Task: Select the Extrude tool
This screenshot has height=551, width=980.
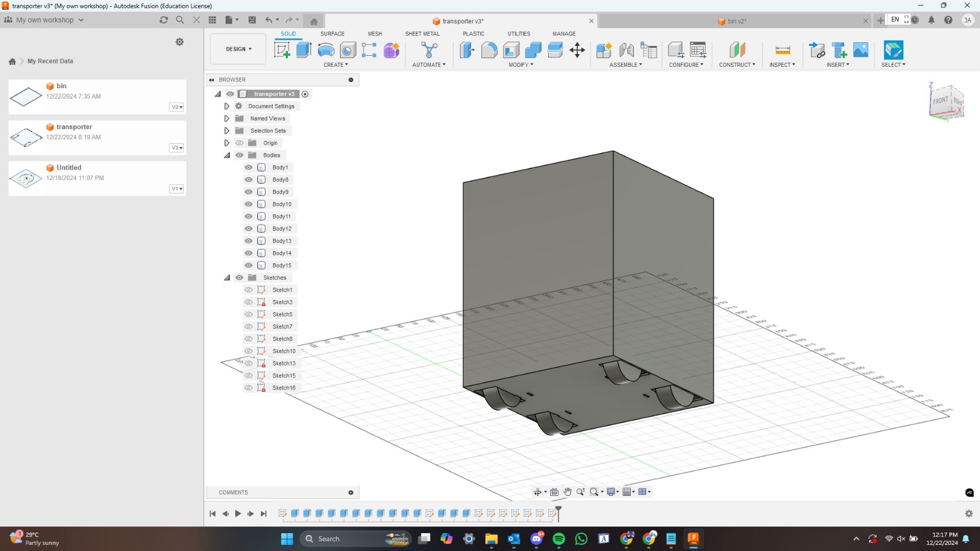Action: coord(304,50)
